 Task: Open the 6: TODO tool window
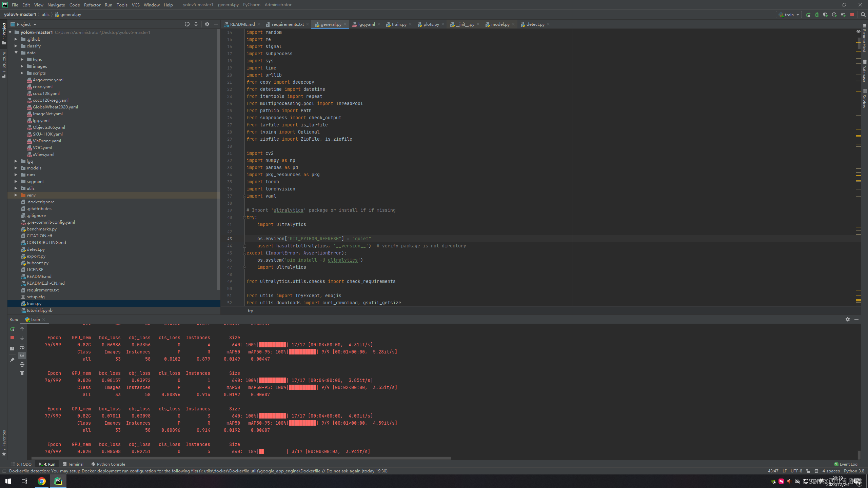21,464
